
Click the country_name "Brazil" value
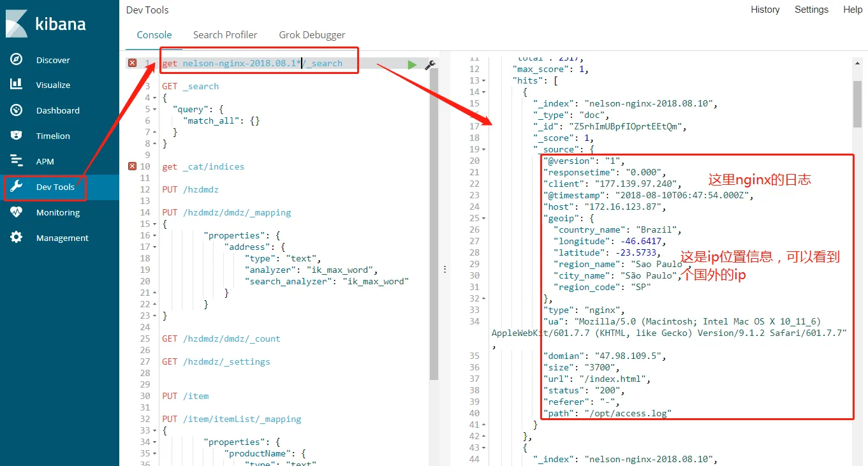(x=656, y=229)
